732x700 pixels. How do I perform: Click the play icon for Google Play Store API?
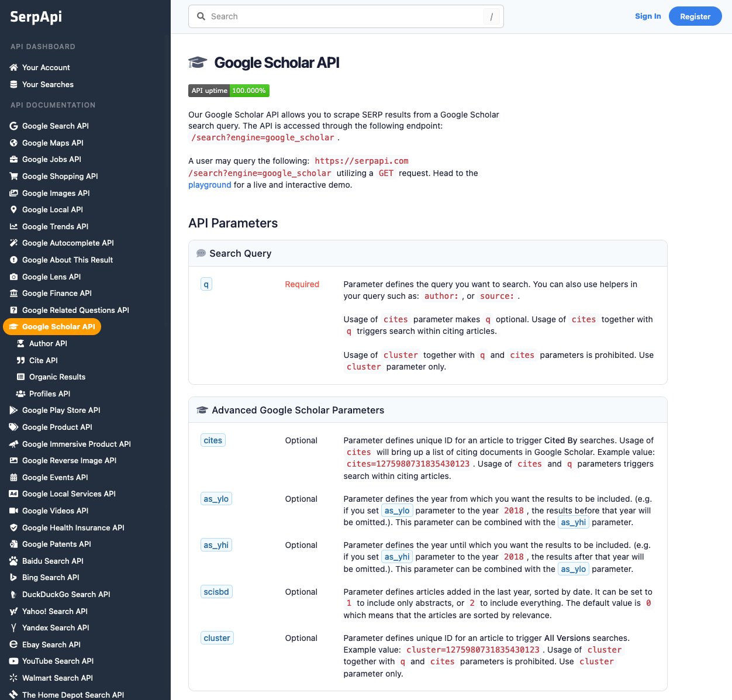tap(13, 410)
